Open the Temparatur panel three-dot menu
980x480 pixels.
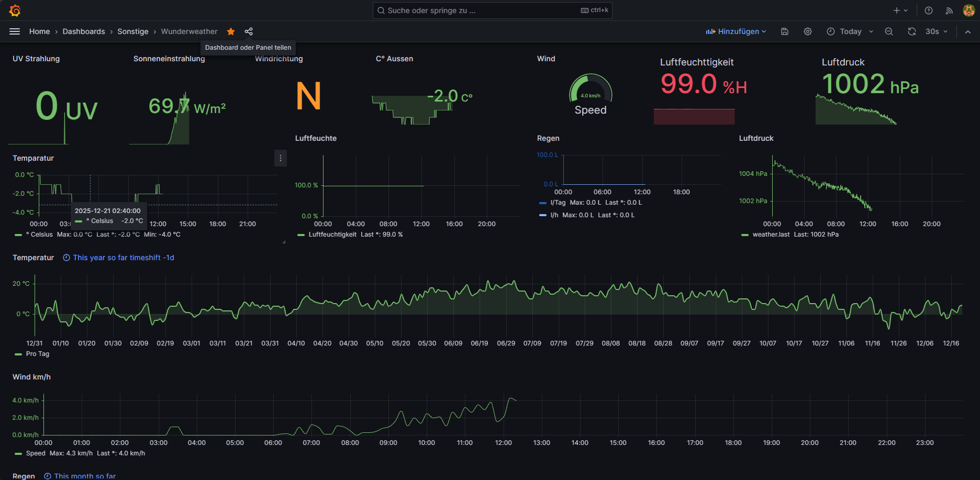click(281, 158)
